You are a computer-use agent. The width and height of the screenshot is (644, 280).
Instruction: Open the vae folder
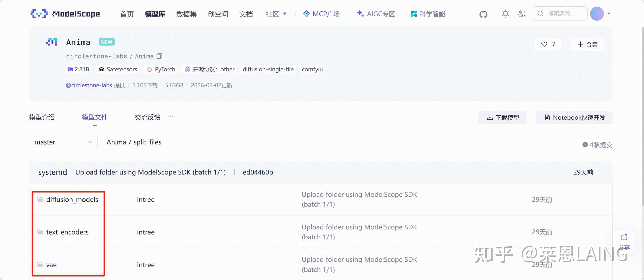[51, 265]
